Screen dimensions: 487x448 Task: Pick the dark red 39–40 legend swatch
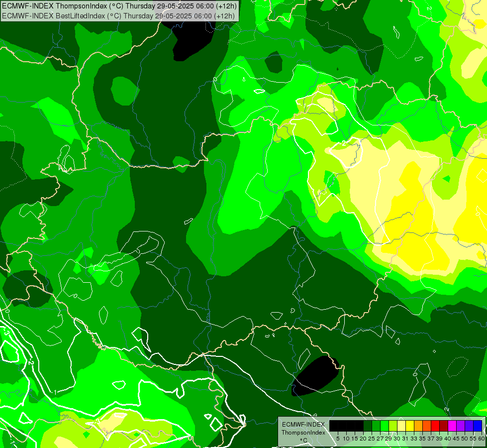click(x=444, y=426)
